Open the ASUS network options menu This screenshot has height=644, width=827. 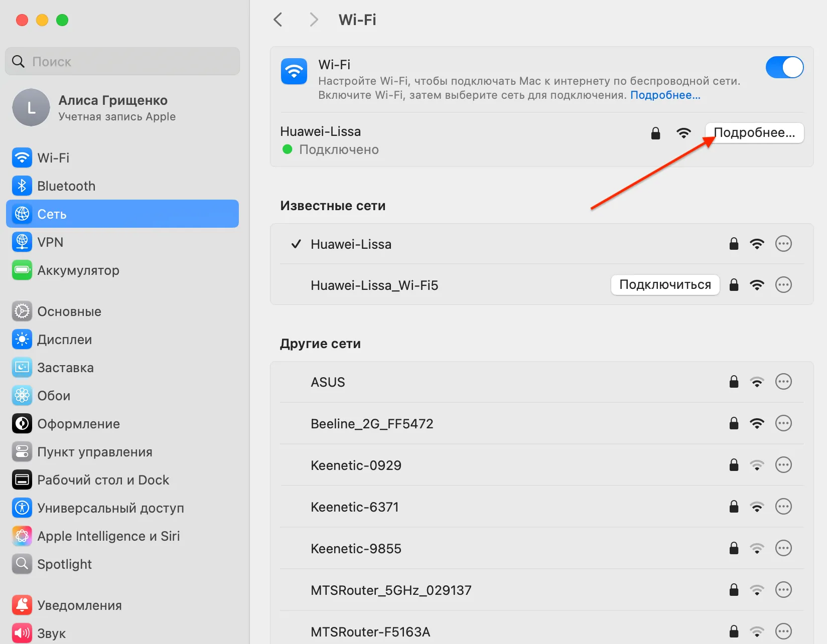(783, 382)
